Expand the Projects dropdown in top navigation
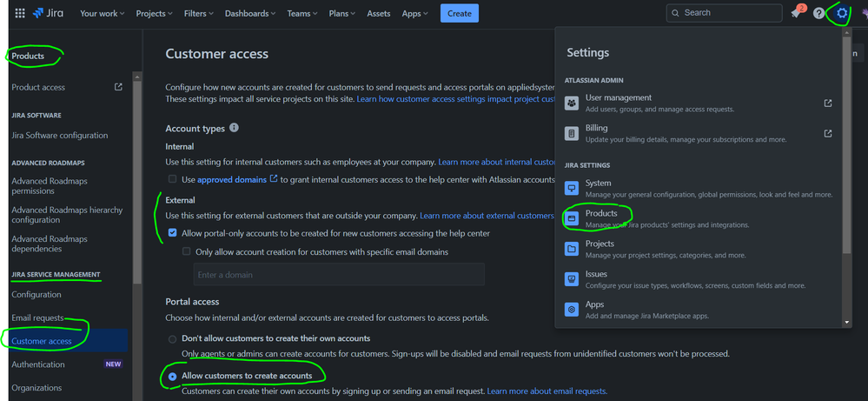The width and height of the screenshot is (868, 401). tap(155, 13)
